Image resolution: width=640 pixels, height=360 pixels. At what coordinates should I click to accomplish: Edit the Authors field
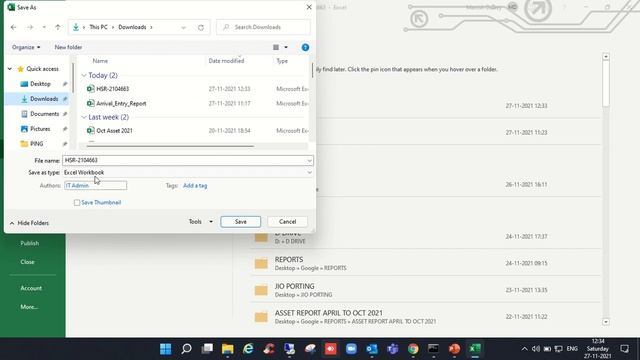pos(96,186)
